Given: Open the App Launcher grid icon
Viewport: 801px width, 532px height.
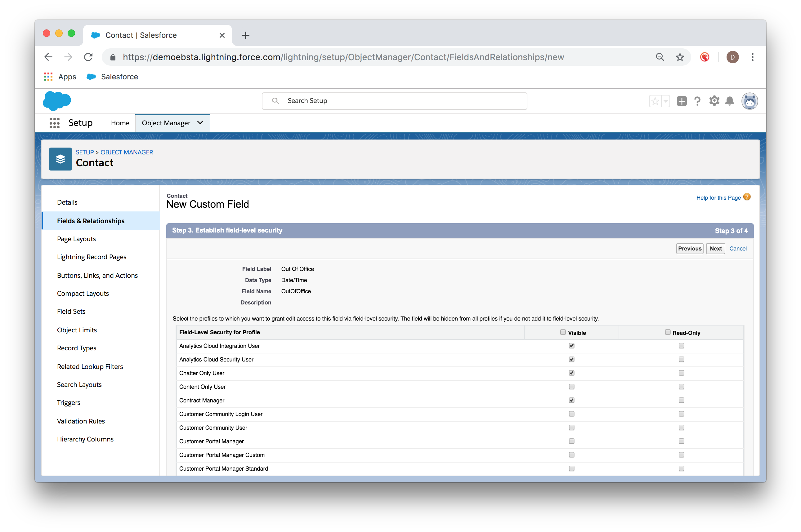Looking at the screenshot, I should click(x=54, y=123).
